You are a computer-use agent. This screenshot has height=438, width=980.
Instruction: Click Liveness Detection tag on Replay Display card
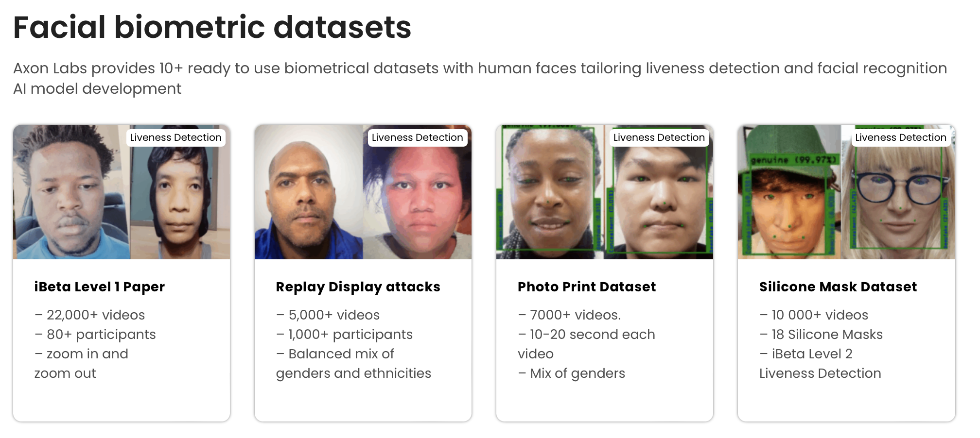click(417, 138)
